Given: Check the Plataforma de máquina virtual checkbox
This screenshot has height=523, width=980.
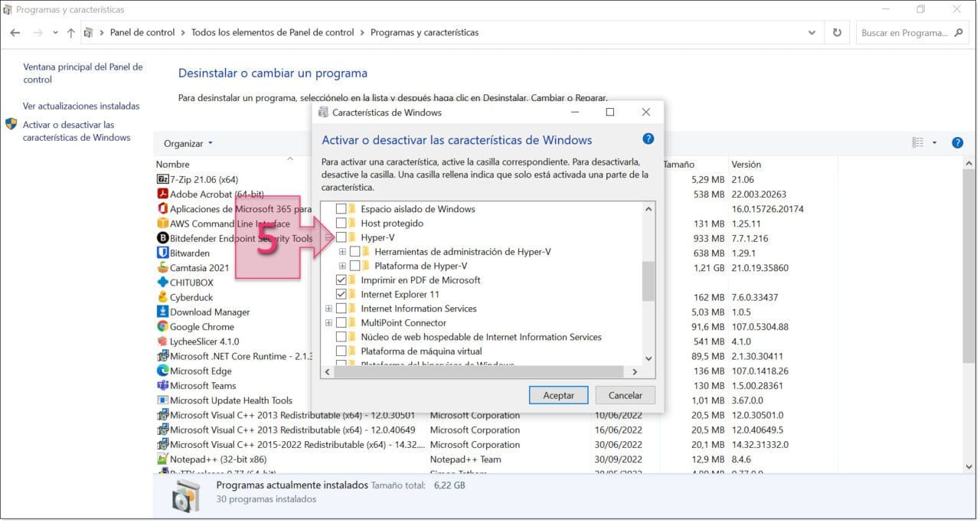Looking at the screenshot, I should [341, 351].
